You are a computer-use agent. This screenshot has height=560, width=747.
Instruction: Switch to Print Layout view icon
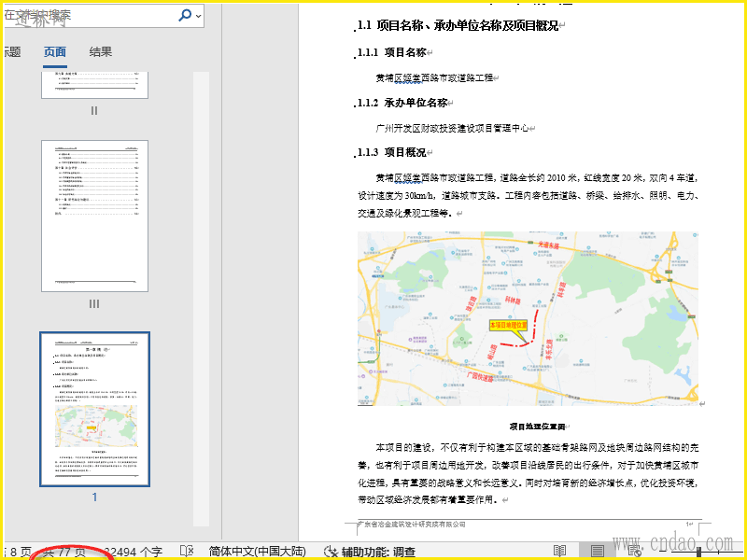[598, 552]
